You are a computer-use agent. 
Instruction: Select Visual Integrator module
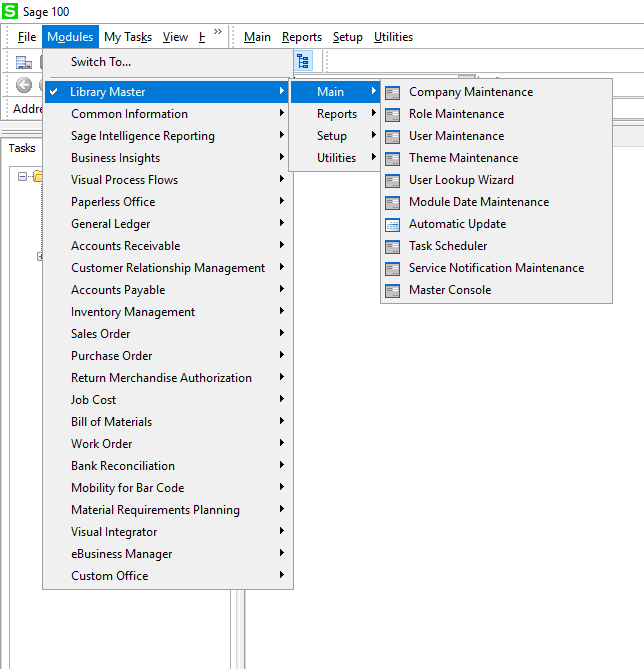coord(167,532)
